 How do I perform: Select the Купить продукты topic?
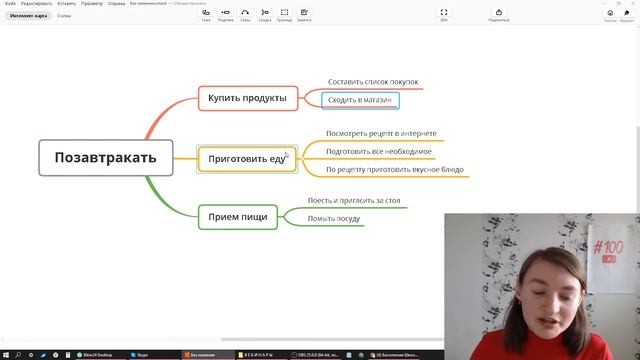[x=248, y=98]
